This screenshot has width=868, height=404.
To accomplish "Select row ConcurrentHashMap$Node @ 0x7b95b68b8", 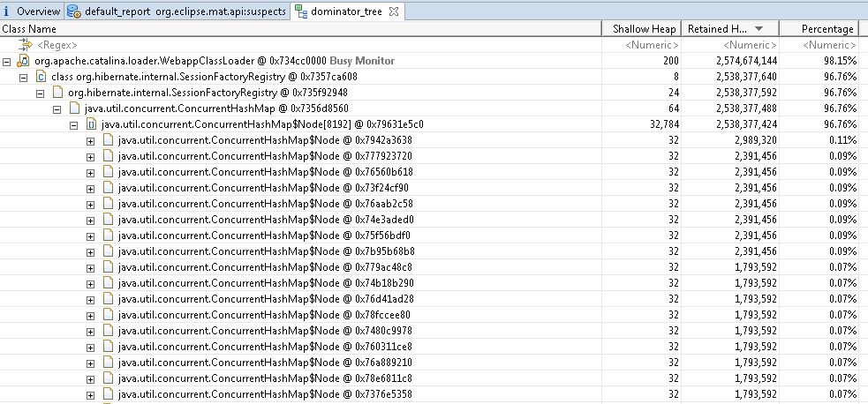I will tap(434, 252).
